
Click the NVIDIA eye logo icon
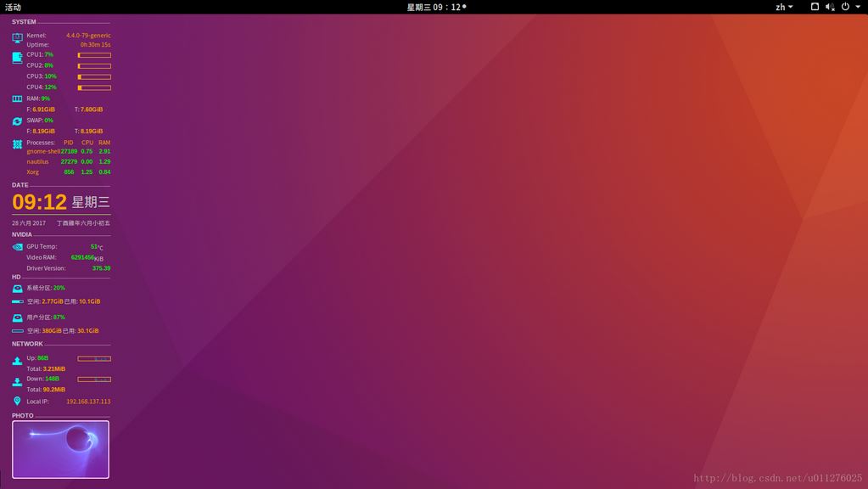point(17,247)
